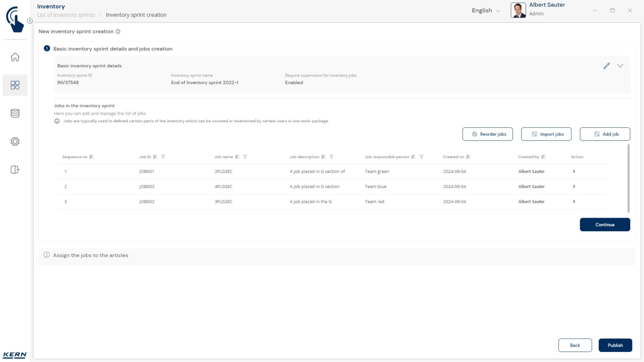Filter the Job ID column

pyautogui.click(x=163, y=157)
